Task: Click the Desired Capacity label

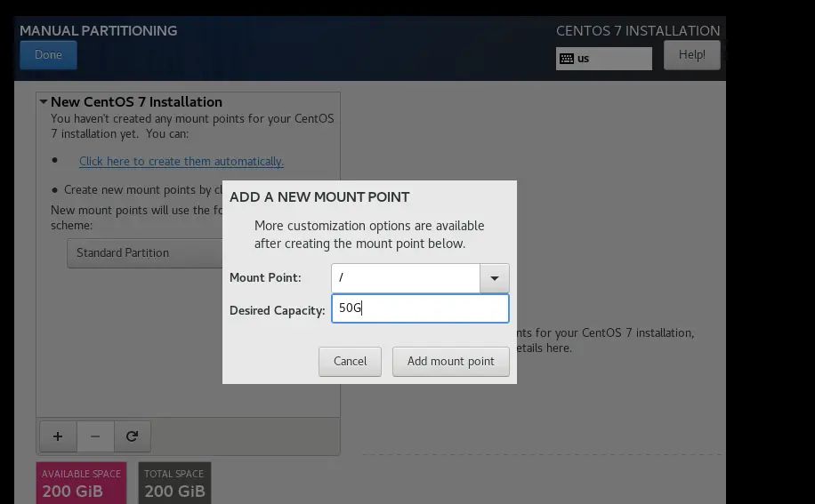Action: click(277, 310)
